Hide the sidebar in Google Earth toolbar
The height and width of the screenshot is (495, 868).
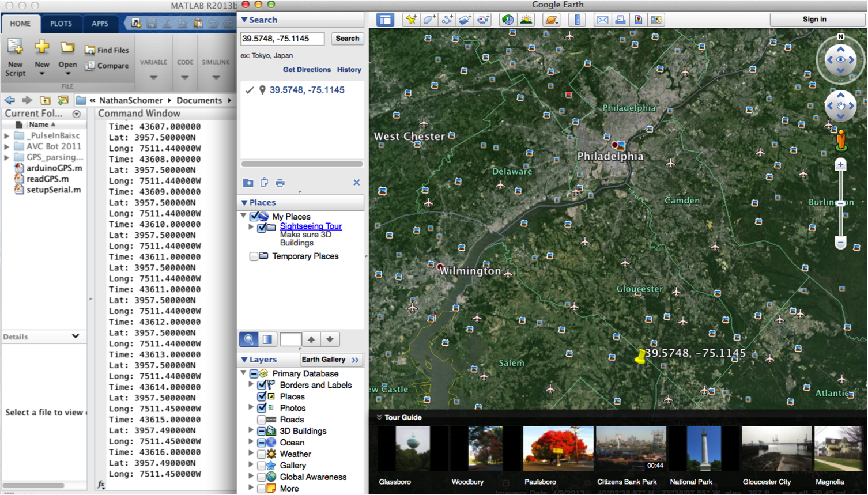pos(385,20)
